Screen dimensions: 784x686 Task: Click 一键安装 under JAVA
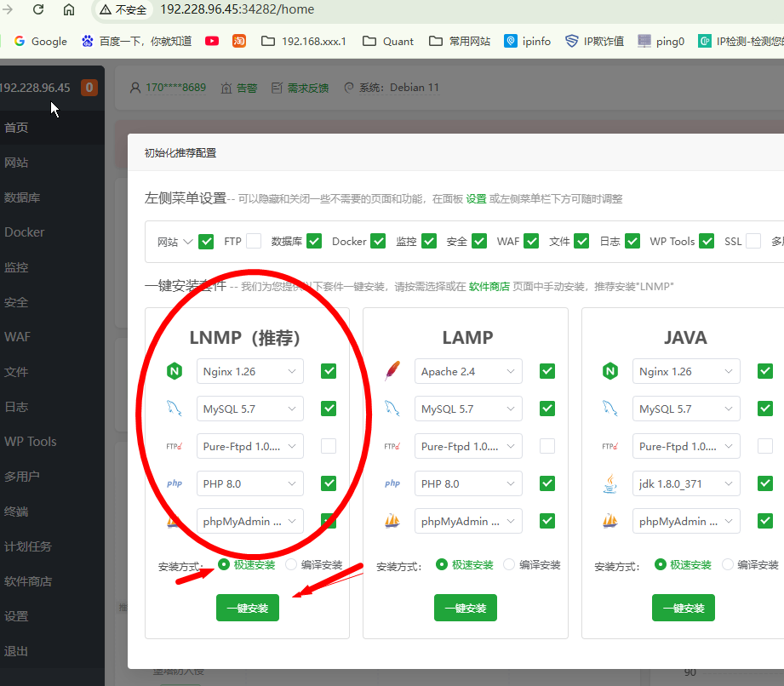(684, 608)
